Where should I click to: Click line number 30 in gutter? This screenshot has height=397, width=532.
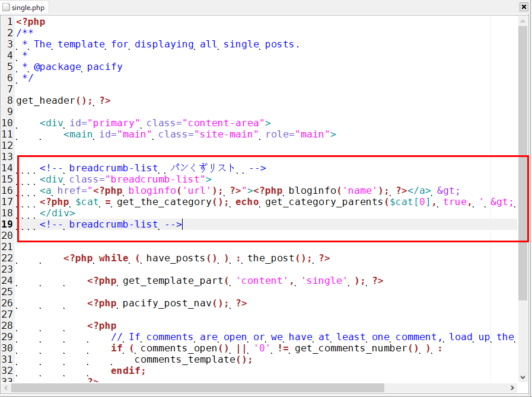(7, 348)
